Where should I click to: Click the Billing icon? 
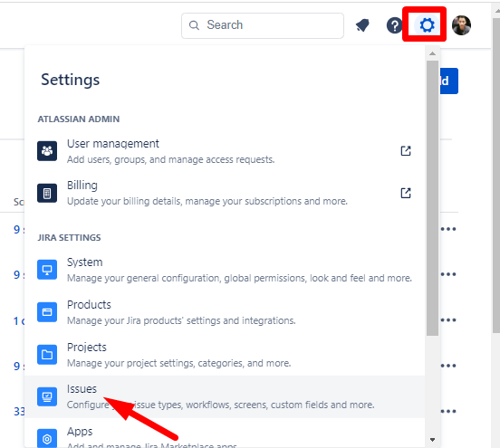click(47, 193)
